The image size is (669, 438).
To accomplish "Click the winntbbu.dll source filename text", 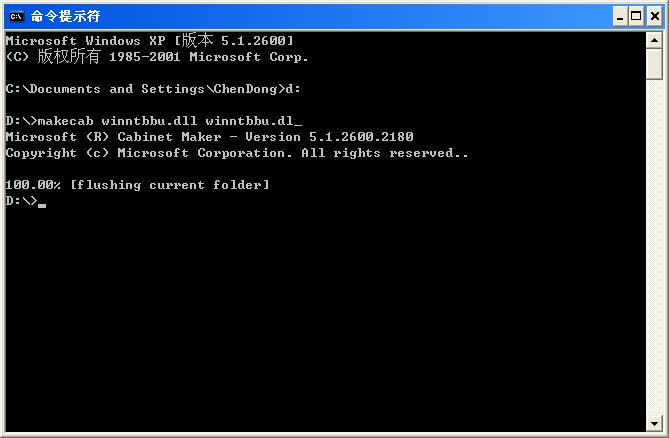I will (149, 121).
